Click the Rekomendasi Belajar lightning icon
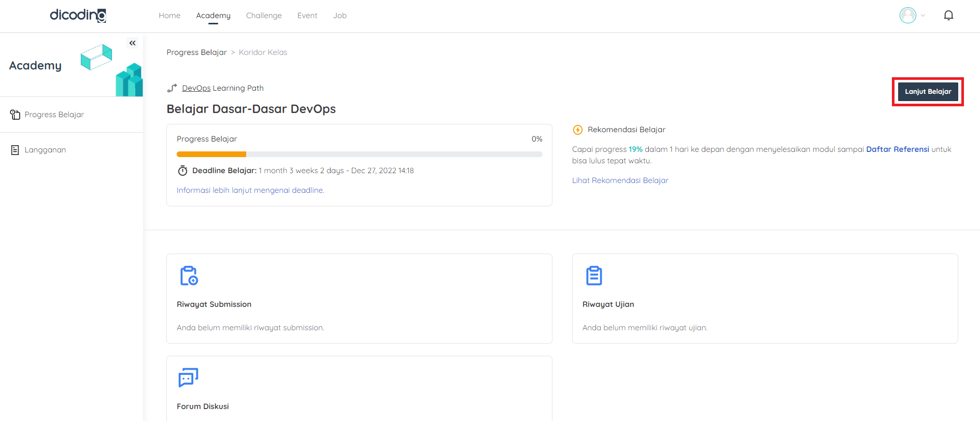Screen dimensions: 980x421 click(577, 130)
